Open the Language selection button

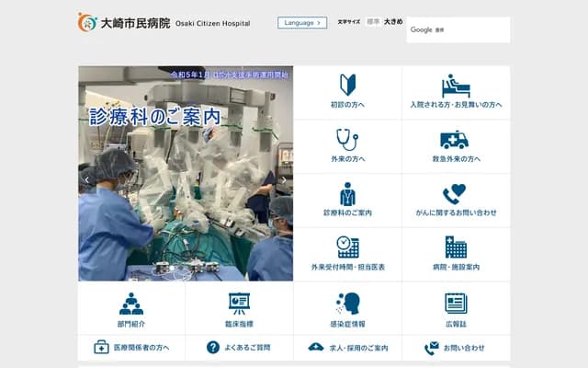302,22
